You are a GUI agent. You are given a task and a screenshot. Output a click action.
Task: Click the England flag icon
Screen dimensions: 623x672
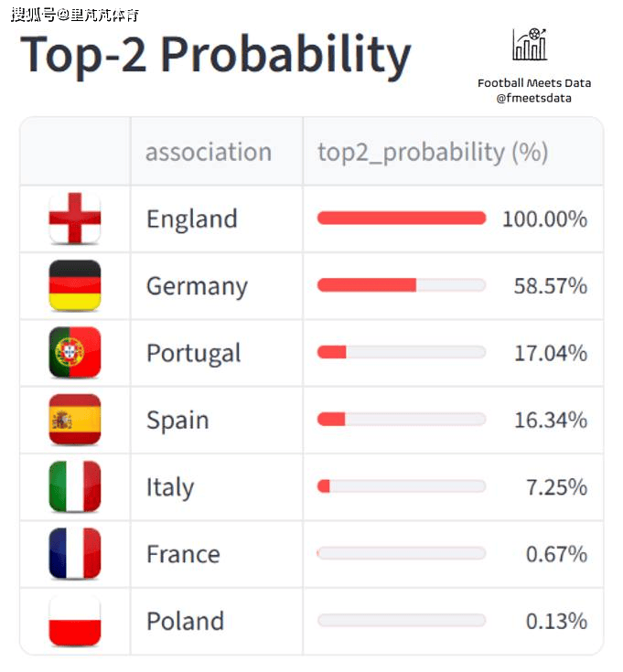(x=75, y=219)
